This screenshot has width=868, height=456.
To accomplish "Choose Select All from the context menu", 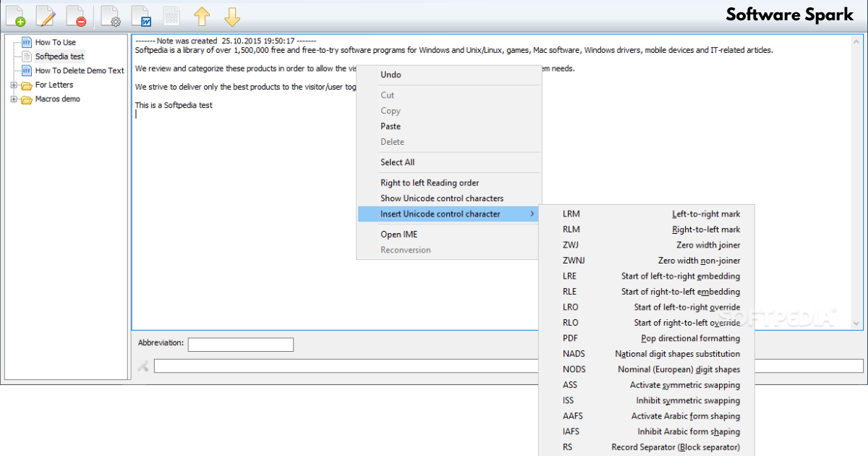I will click(x=448, y=162).
